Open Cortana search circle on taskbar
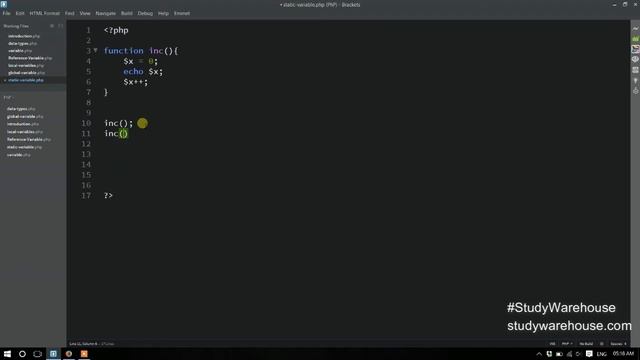This screenshot has width=640, height=360. (x=22, y=354)
